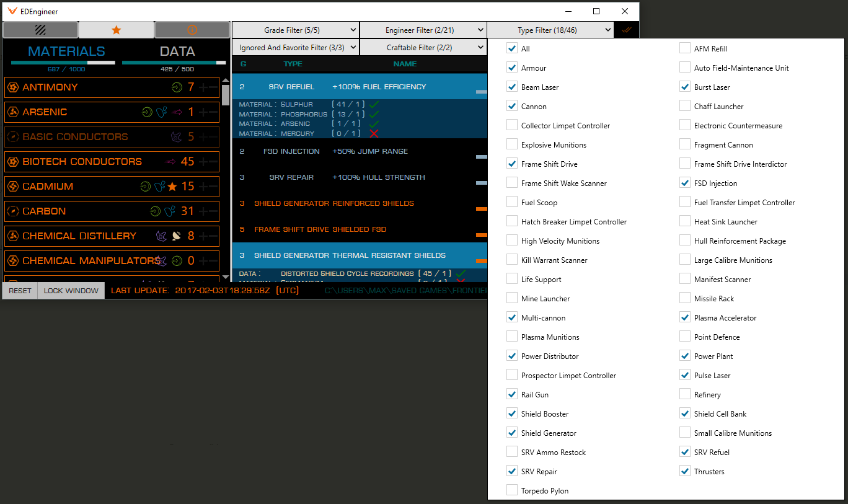Image resolution: width=848 pixels, height=504 pixels.
Task: Select the star favorites tab
Action: click(x=116, y=30)
